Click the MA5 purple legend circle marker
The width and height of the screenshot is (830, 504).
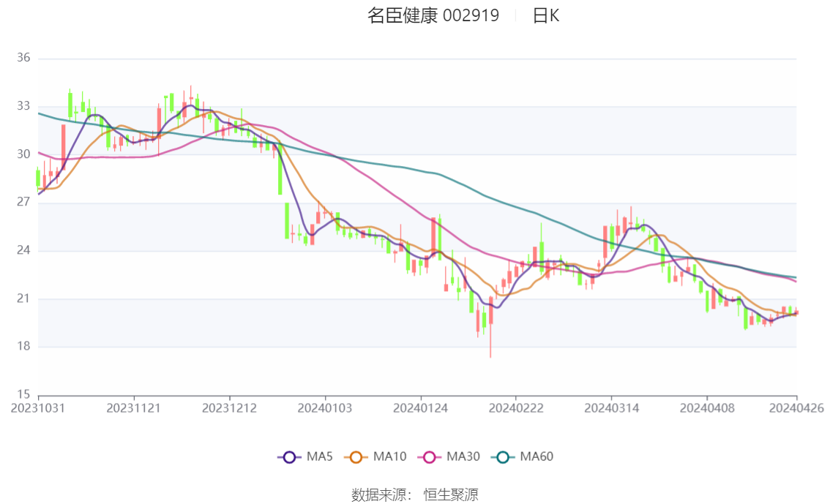pyautogui.click(x=289, y=457)
